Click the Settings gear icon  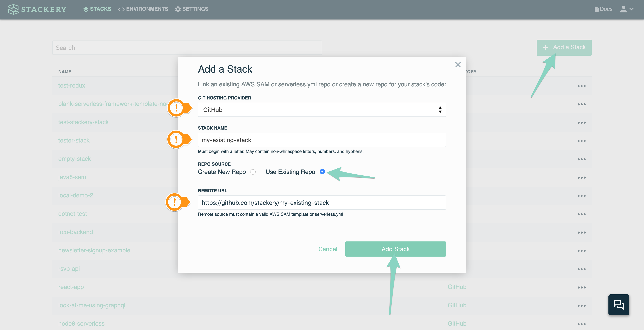178,8
